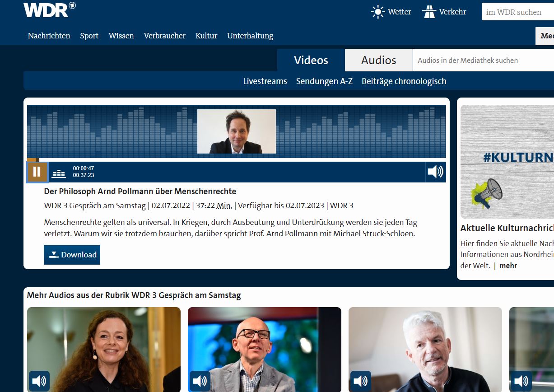
Task: Open Sport menu
Action: click(89, 36)
